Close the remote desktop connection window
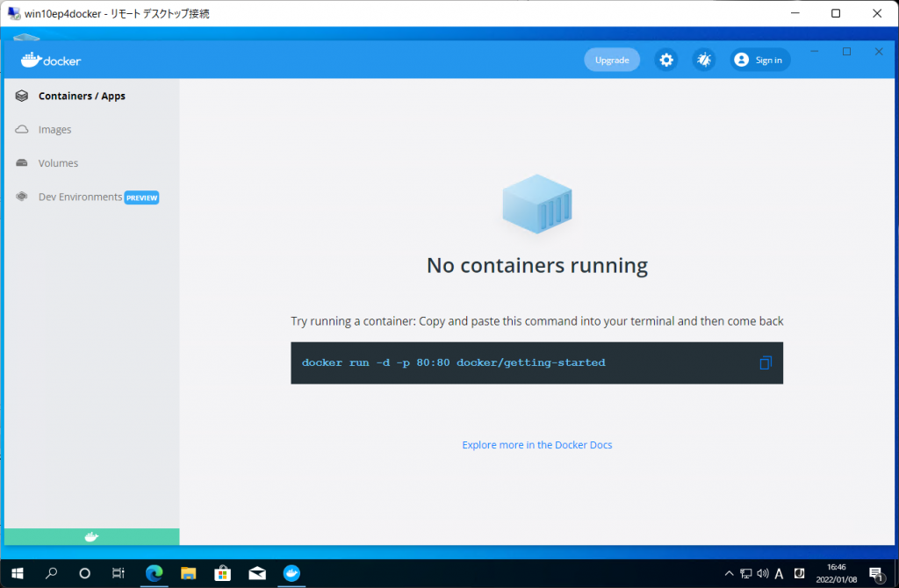The image size is (899, 588). [x=877, y=13]
